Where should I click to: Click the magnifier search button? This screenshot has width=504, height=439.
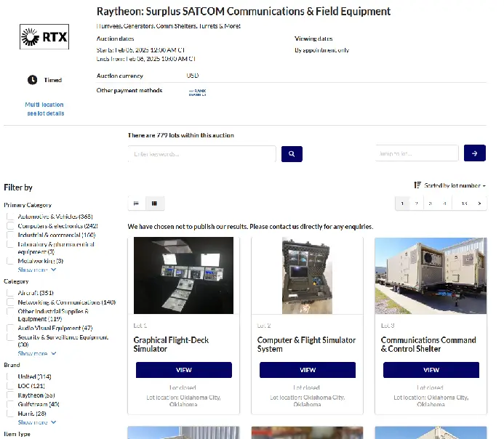tap(291, 153)
